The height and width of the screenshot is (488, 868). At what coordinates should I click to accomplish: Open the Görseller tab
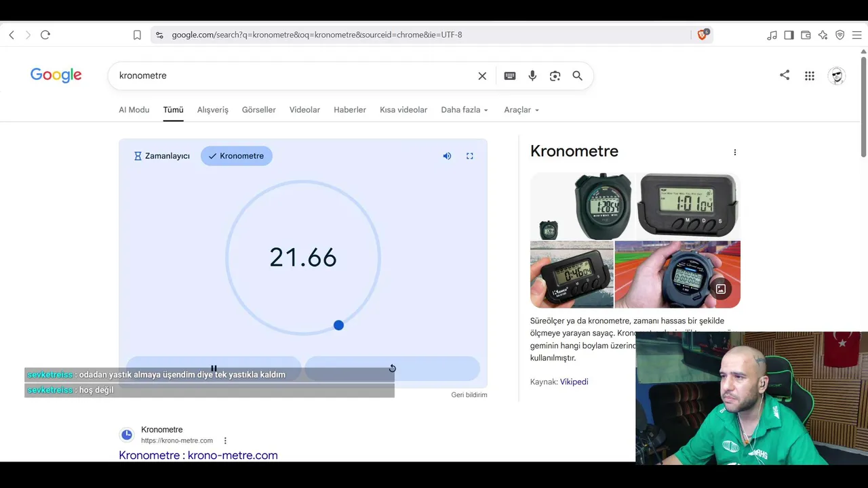(259, 110)
